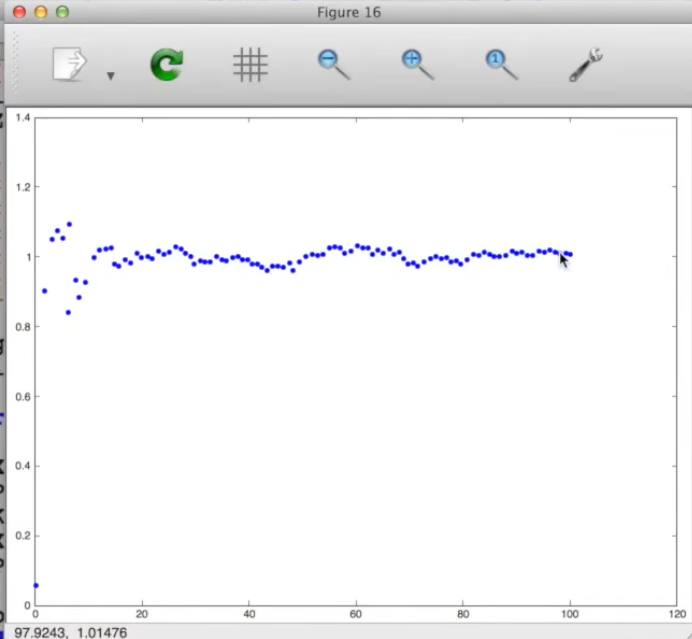
Task: Click y-axis label 0.6
Action: (x=23, y=397)
